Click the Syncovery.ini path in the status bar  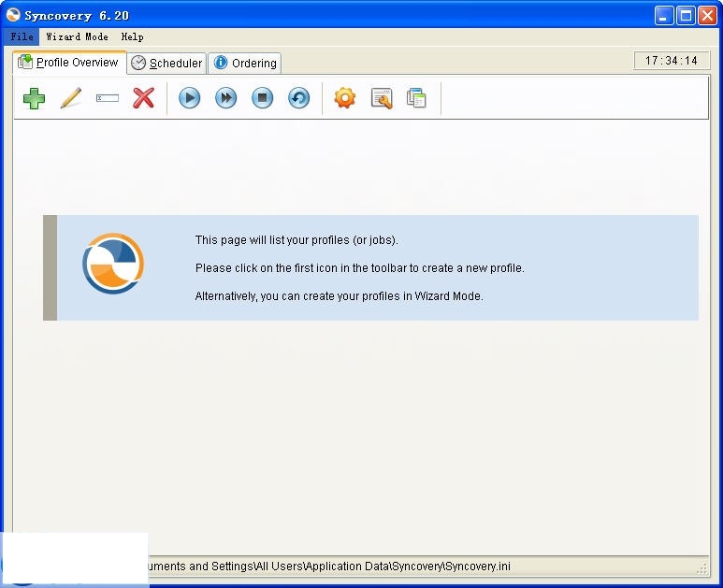329,566
